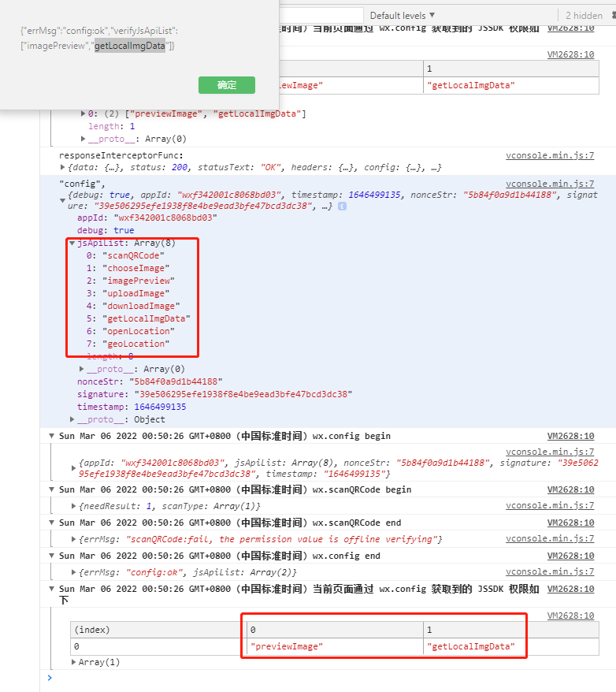Viewport: 616px width, 692px height.
Task: Click the "previewImage" cell in the bottom table
Action: tap(335, 646)
